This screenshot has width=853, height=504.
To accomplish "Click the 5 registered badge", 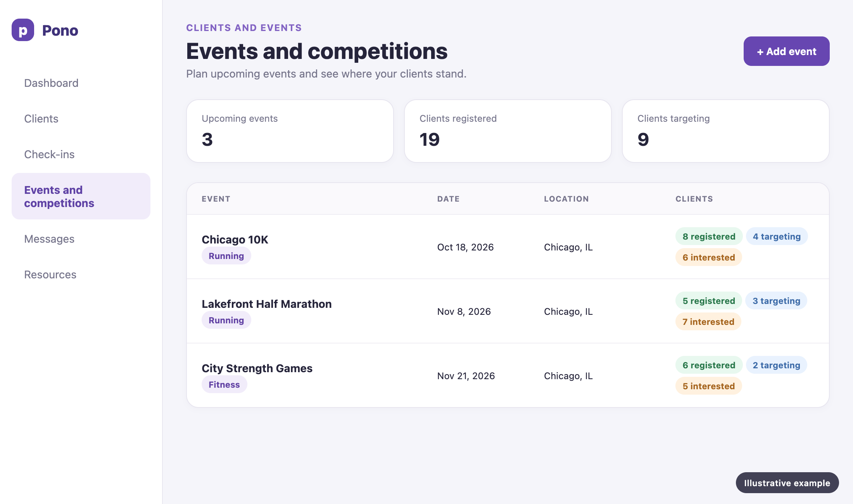I will coord(709,301).
